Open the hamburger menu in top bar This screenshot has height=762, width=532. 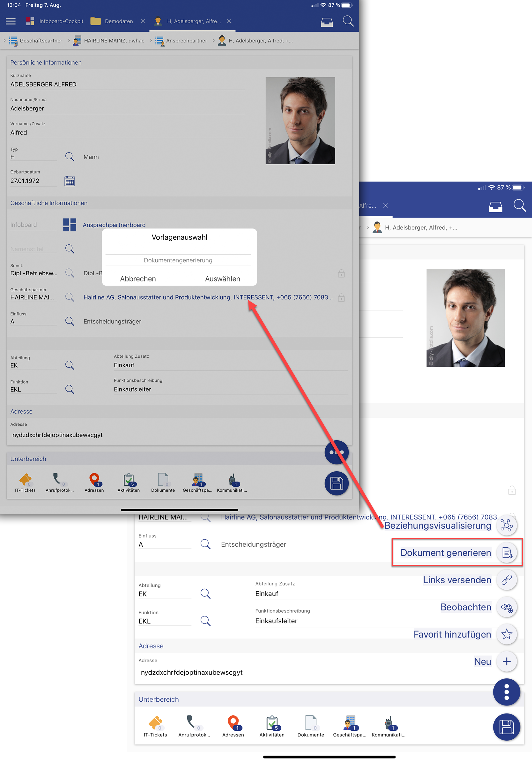click(x=11, y=21)
